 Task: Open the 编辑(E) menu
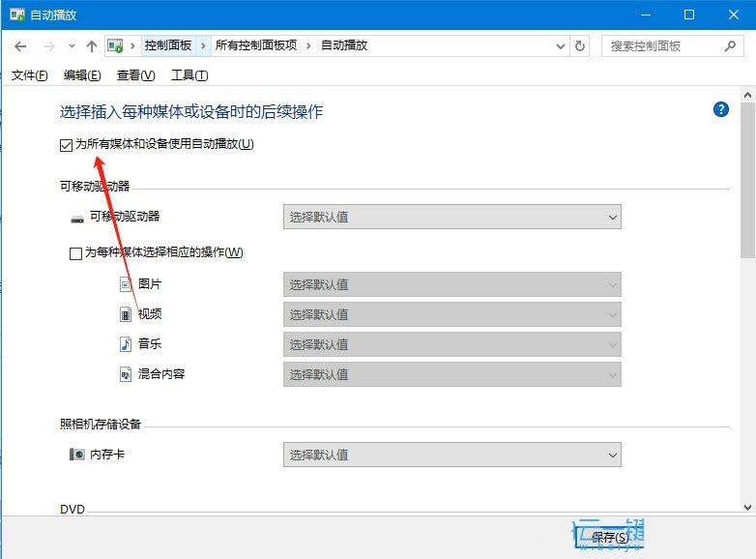click(x=82, y=75)
